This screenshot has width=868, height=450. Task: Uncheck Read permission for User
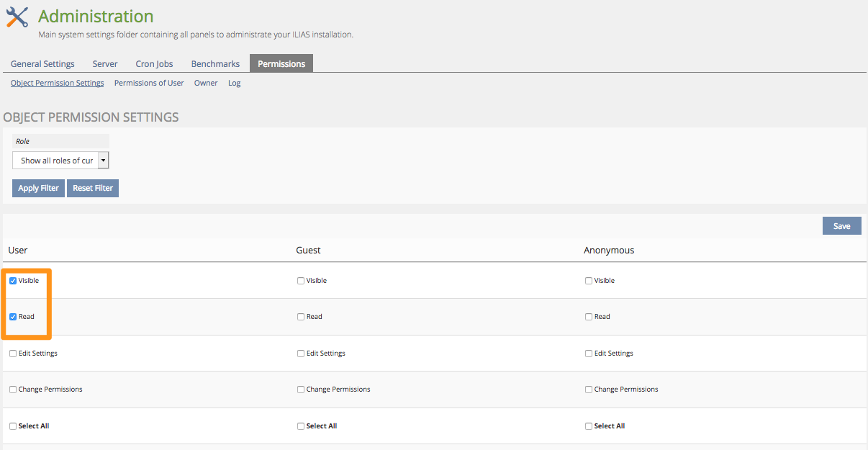13,317
